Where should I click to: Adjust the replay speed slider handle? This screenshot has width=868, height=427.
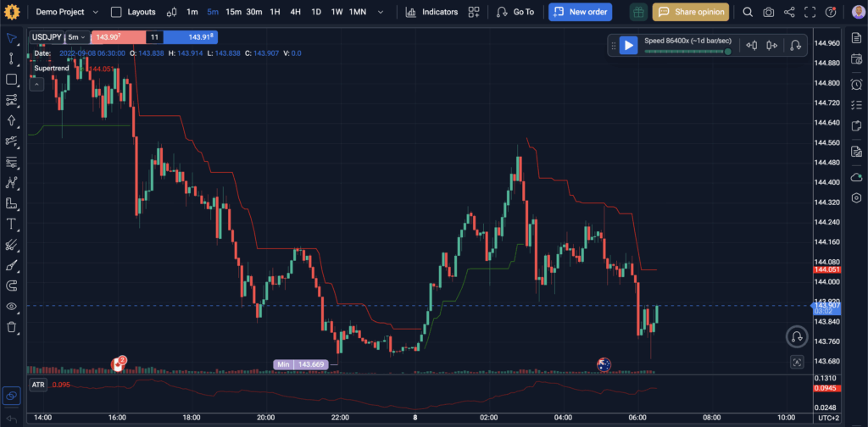[728, 52]
